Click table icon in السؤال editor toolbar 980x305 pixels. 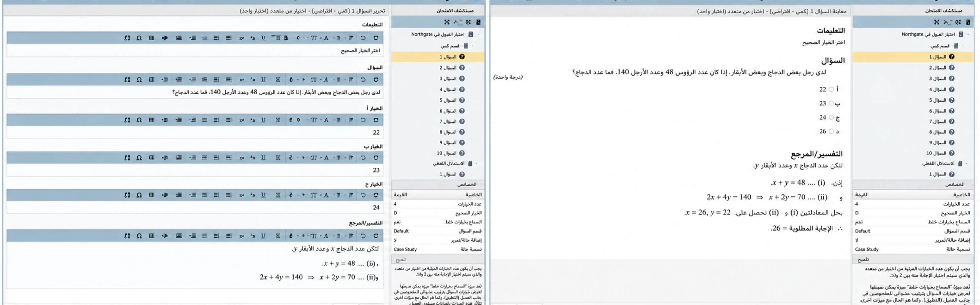pyautogui.click(x=151, y=80)
